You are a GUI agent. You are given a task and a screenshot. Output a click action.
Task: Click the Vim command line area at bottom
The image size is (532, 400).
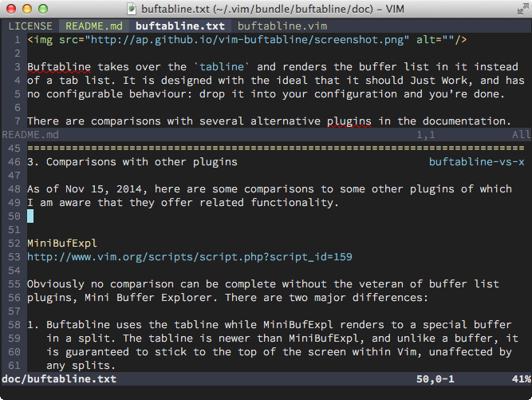coord(266,393)
